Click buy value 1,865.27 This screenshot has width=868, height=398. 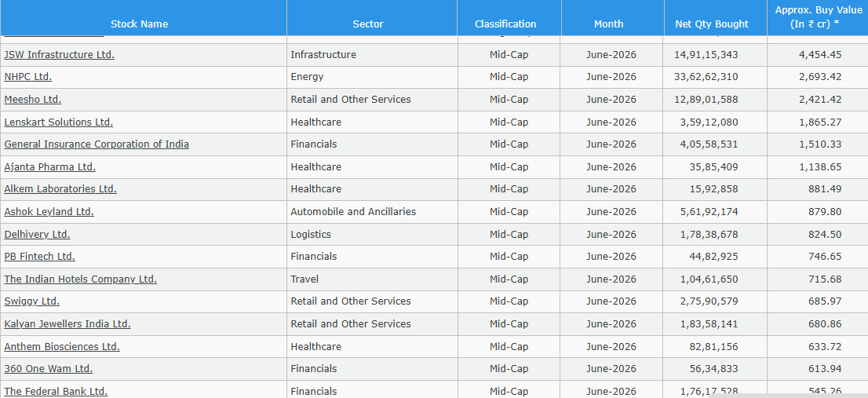pyautogui.click(x=820, y=122)
